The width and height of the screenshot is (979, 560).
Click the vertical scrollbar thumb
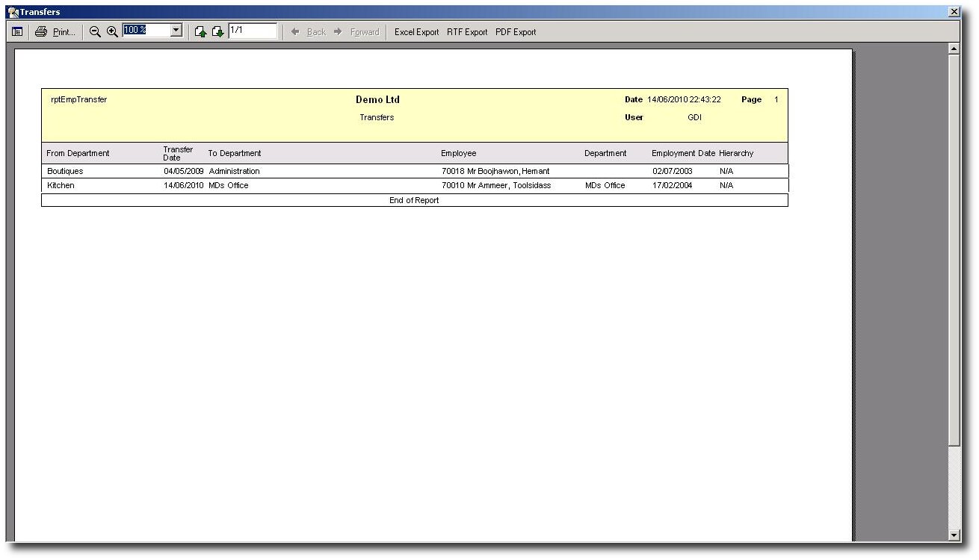954,250
